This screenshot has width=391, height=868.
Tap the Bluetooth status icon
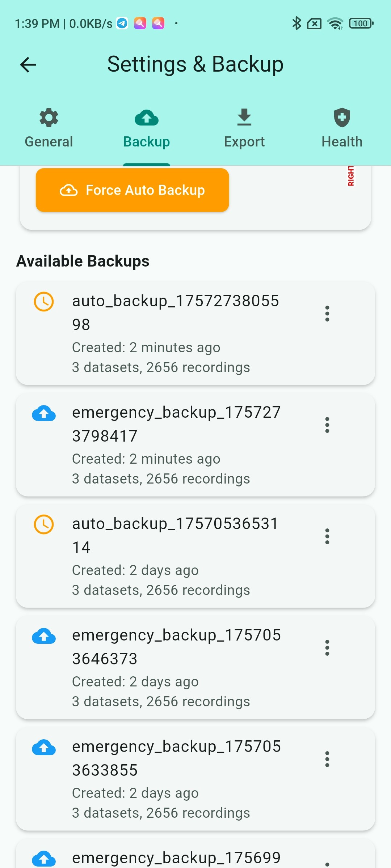[x=297, y=24]
